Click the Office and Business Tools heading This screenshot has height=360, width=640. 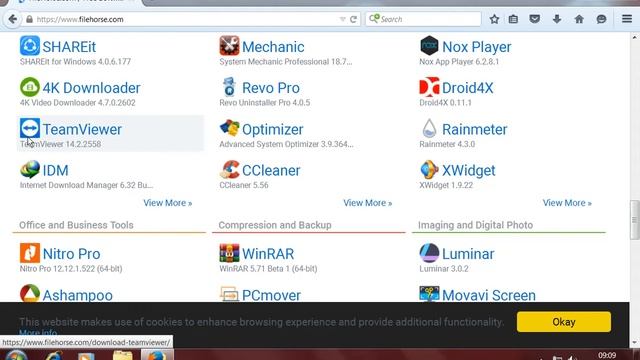coord(76,225)
